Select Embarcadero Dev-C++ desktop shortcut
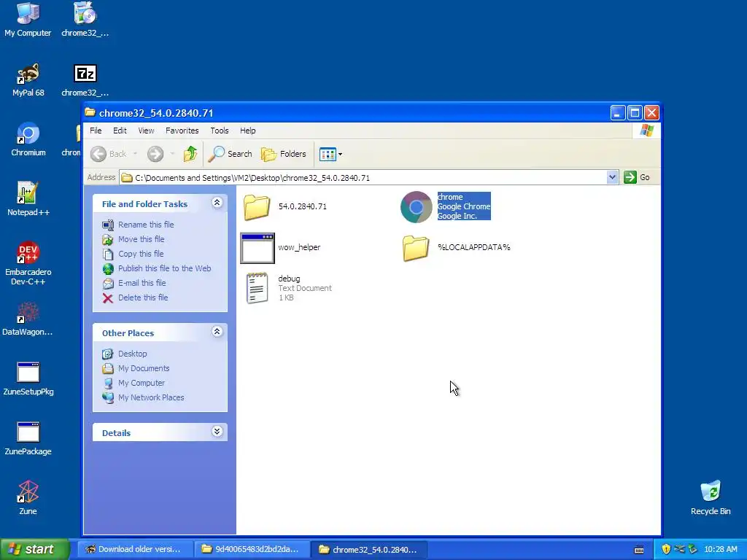The height and width of the screenshot is (560, 747). point(28,264)
